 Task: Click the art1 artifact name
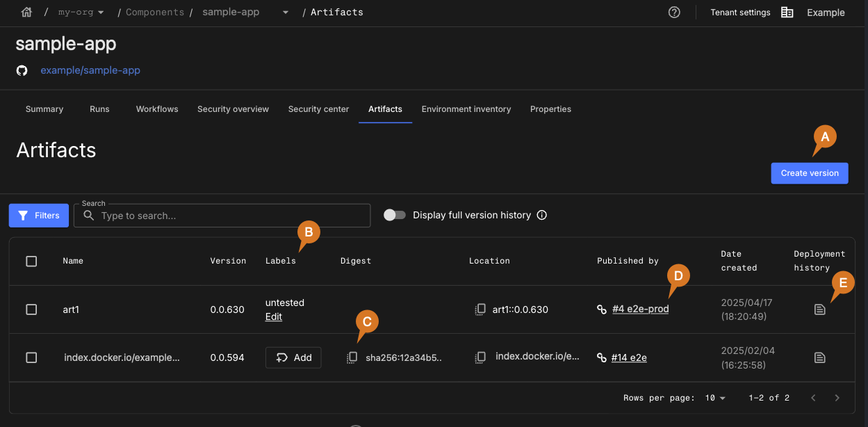tap(71, 309)
